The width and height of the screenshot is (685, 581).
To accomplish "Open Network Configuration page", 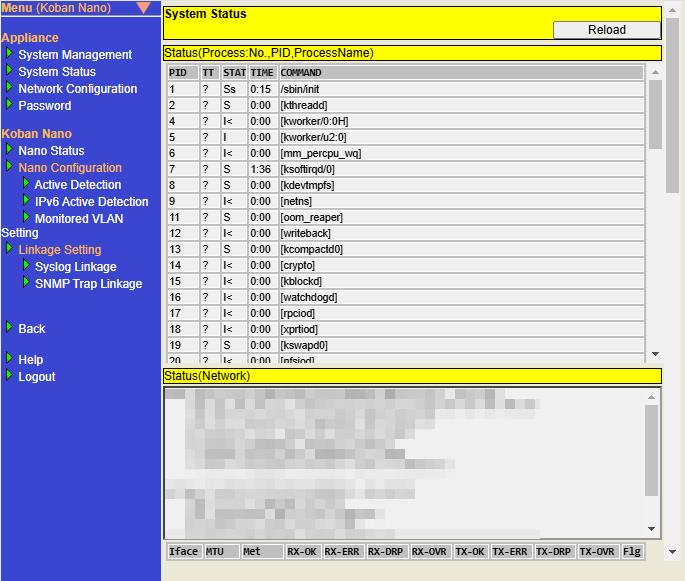I will [78, 89].
